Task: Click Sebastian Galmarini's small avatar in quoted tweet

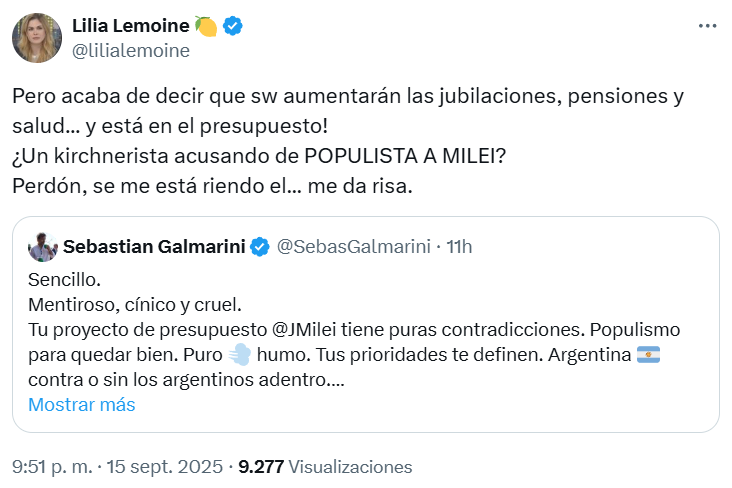Action: 42,246
